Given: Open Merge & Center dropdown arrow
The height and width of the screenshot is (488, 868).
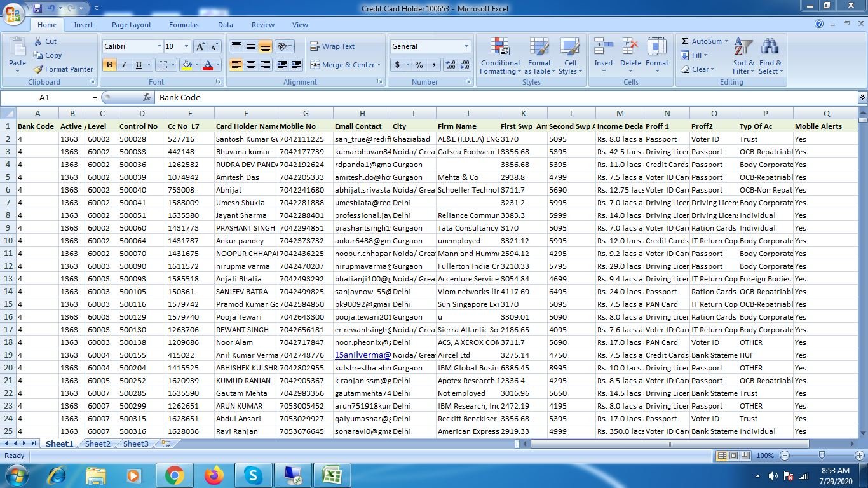Looking at the screenshot, I should click(x=379, y=65).
